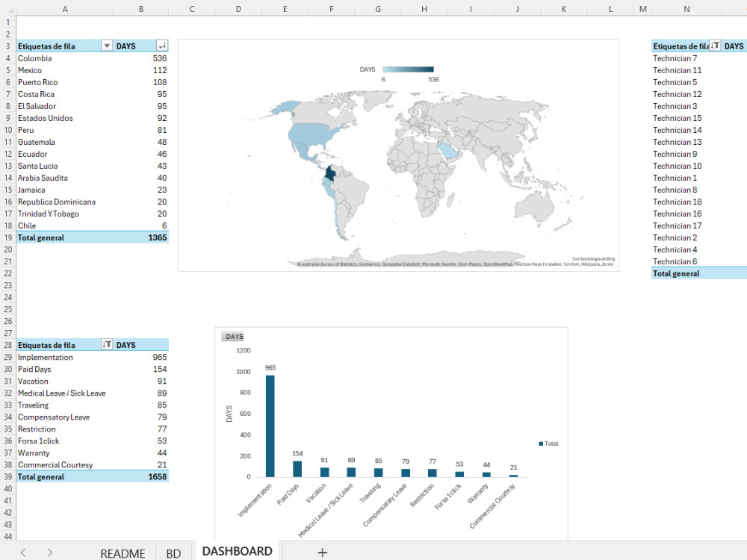Go to previous sheet tab arrow
747x560 pixels.
[x=23, y=553]
